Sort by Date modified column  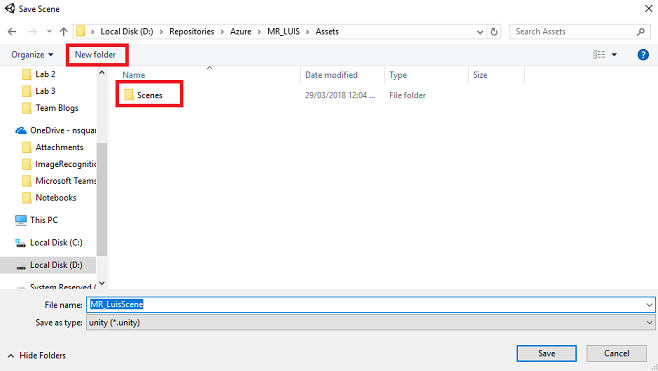(331, 75)
